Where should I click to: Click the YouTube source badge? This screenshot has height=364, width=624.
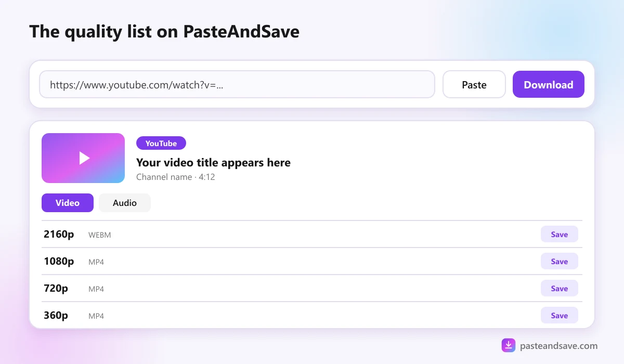click(161, 143)
